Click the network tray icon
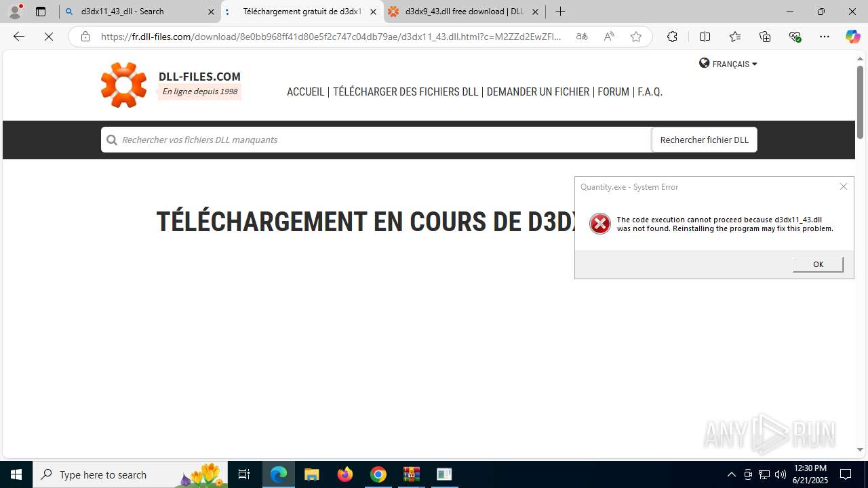 764,474
